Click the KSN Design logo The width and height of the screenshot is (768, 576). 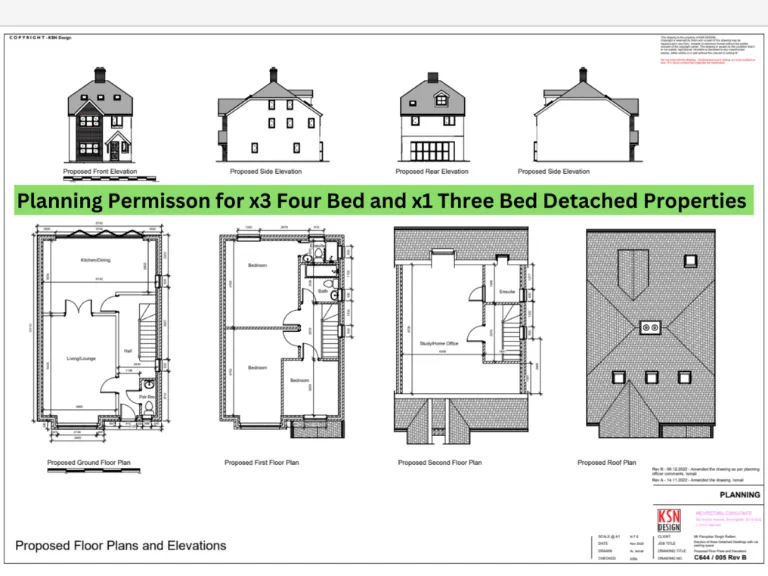[x=668, y=521]
